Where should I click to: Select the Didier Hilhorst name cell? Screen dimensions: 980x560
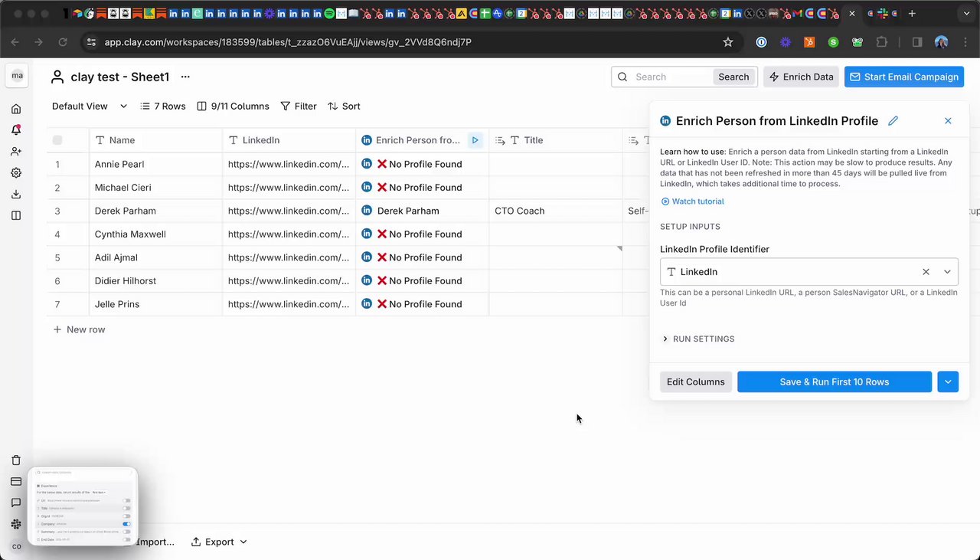[x=155, y=280]
